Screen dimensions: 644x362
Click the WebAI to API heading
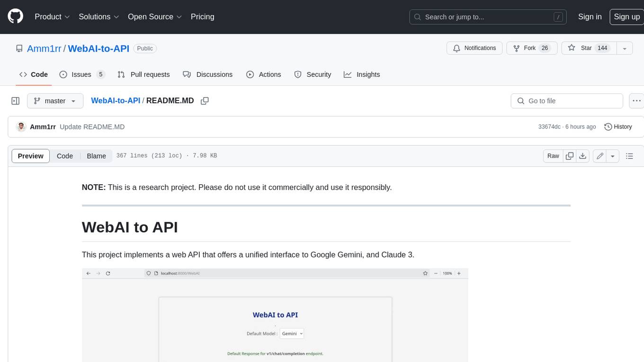130,227
